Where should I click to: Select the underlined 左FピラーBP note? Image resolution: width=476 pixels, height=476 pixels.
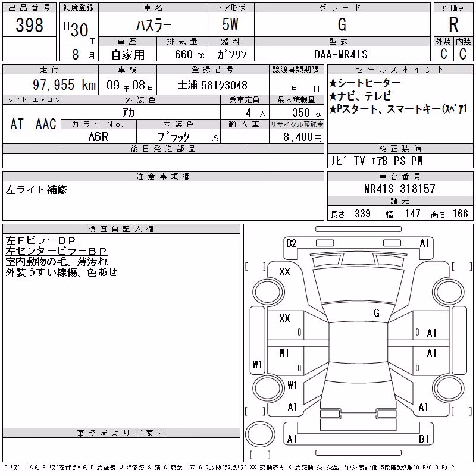point(40,240)
